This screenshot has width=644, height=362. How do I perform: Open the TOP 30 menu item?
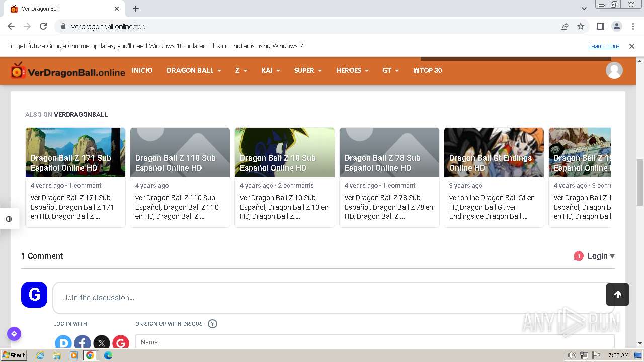click(428, 70)
